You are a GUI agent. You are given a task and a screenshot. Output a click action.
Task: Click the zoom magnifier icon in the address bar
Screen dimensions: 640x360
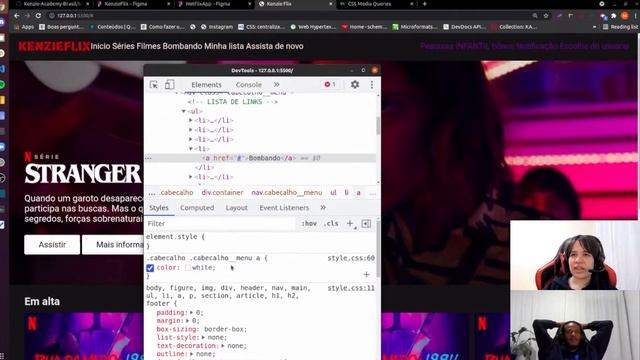click(535, 16)
